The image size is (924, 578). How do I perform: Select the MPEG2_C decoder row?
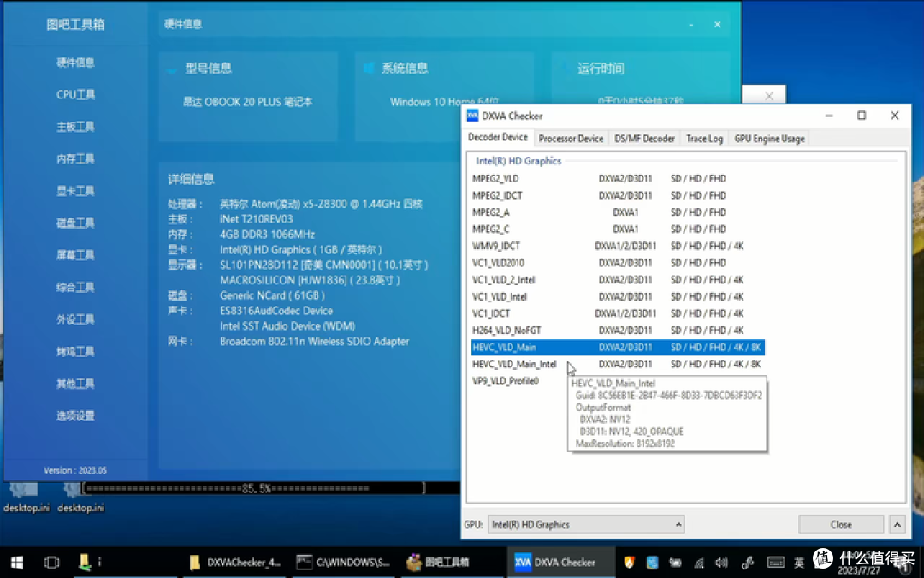pos(618,229)
